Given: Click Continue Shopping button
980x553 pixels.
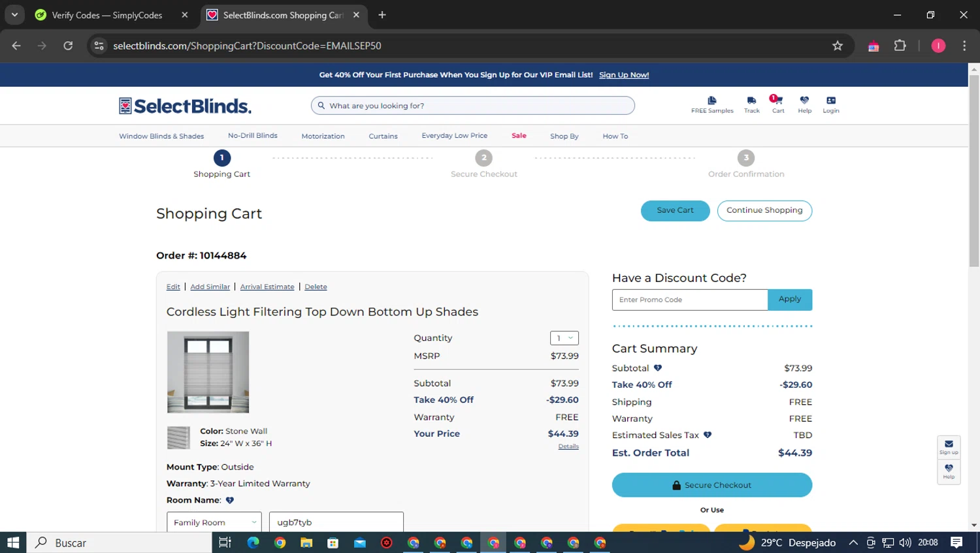Looking at the screenshot, I should coord(764,210).
